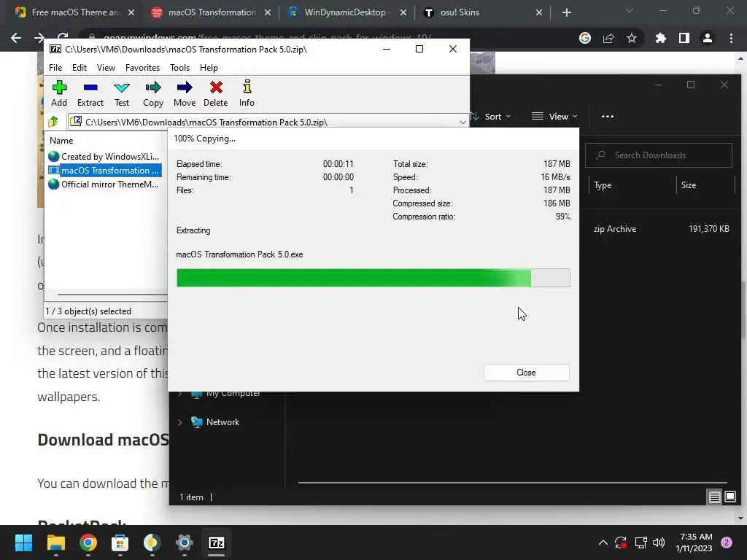
Task: Click the 7-Zip taskbar icon
Action: 216,542
